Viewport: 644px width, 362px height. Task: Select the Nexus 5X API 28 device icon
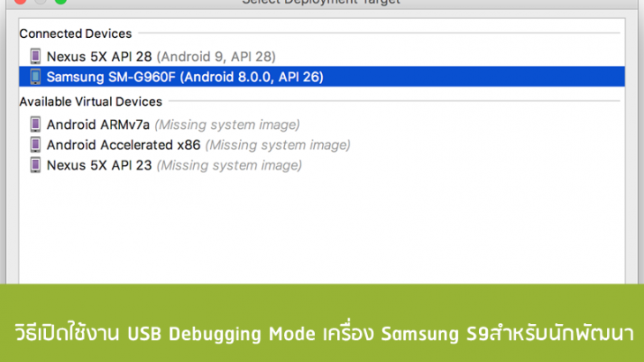coord(35,57)
